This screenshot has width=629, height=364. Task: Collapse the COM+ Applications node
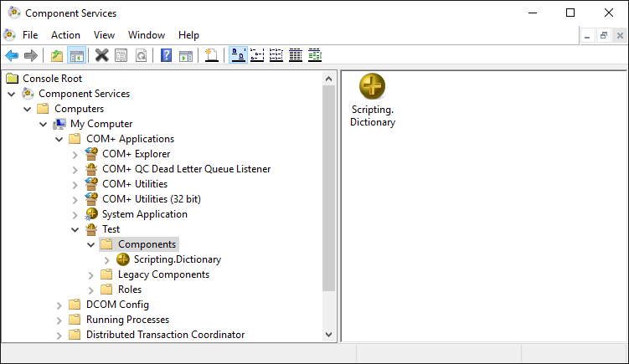point(59,139)
